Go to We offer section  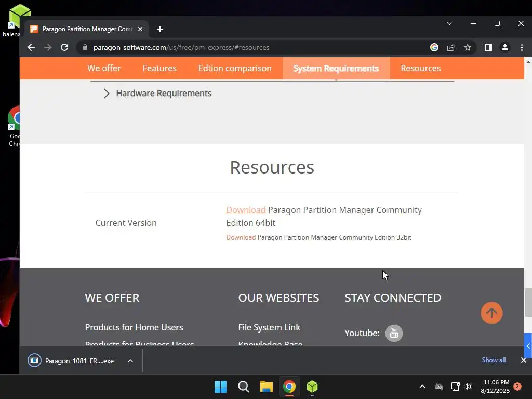[x=104, y=68]
